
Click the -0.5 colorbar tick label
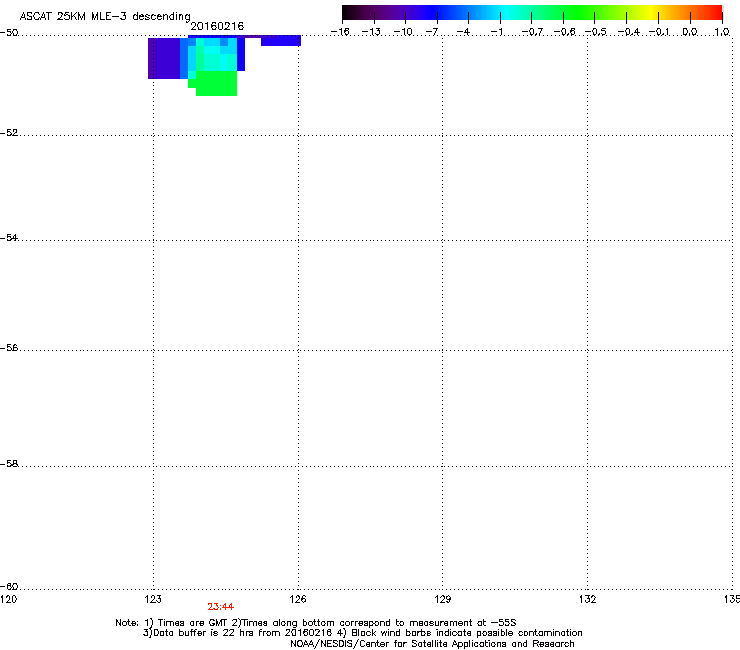(596, 32)
